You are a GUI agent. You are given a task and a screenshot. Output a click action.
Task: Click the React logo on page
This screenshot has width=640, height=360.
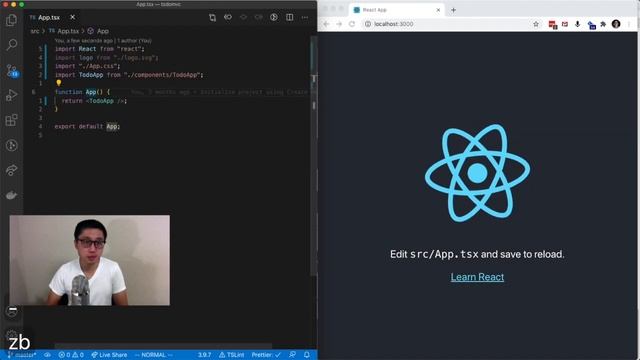click(477, 173)
